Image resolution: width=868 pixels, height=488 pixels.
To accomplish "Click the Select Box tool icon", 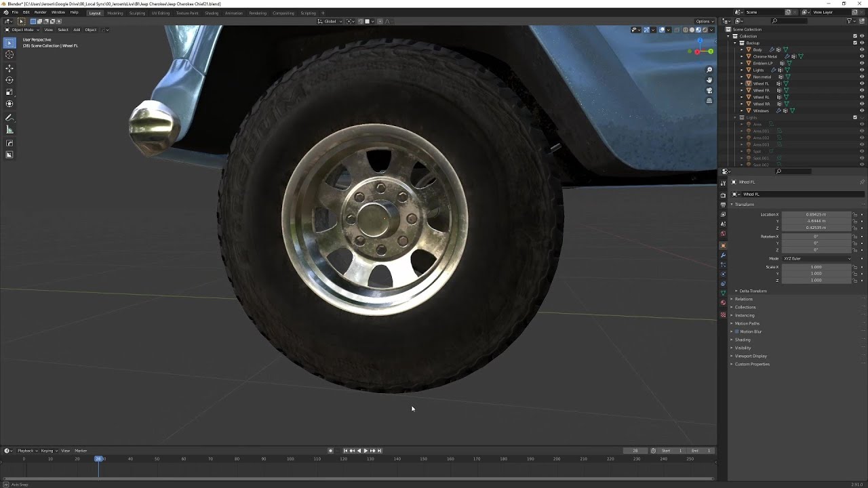I will point(9,43).
